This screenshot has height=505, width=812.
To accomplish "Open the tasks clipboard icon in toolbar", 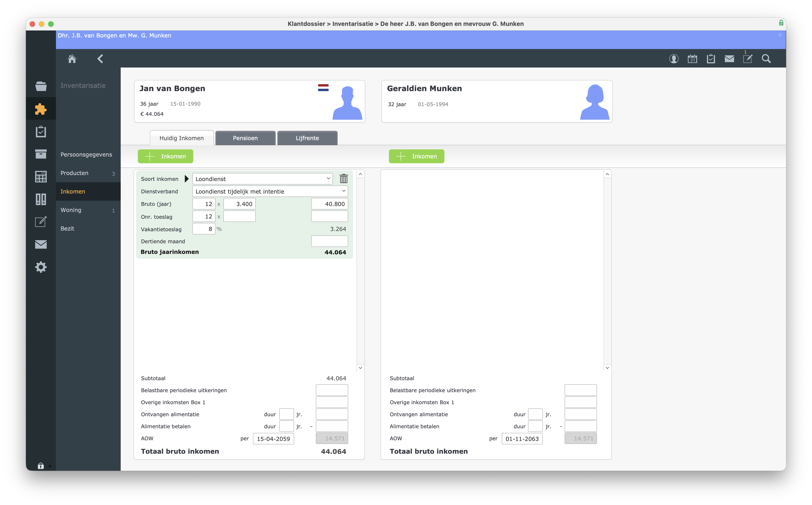I will (710, 59).
